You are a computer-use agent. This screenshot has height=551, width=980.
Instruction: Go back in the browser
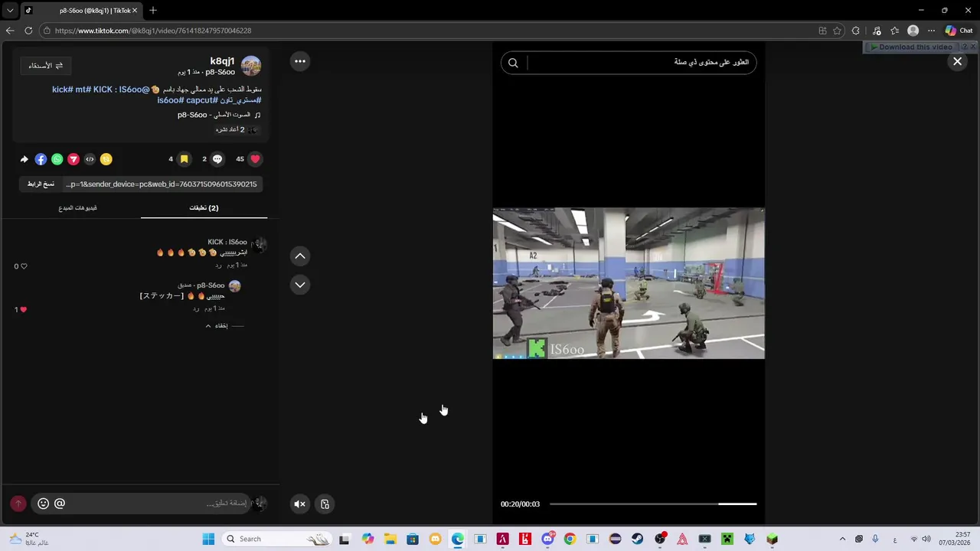[x=10, y=31]
